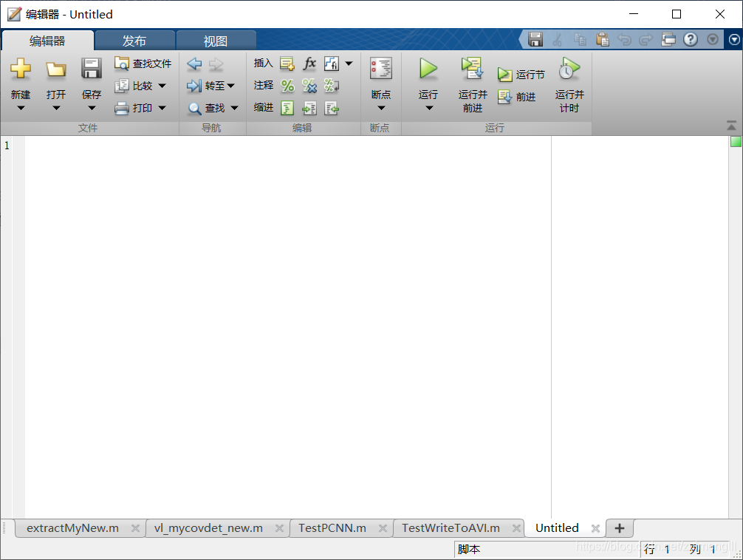Image resolution: width=743 pixels, height=560 pixels.
Task: Expand the Run (运行) dropdown arrow
Action: 429,108
